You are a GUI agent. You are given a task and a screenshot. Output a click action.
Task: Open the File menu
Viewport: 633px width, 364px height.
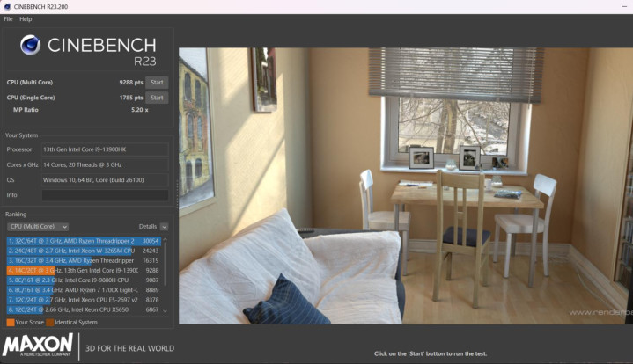[8, 19]
